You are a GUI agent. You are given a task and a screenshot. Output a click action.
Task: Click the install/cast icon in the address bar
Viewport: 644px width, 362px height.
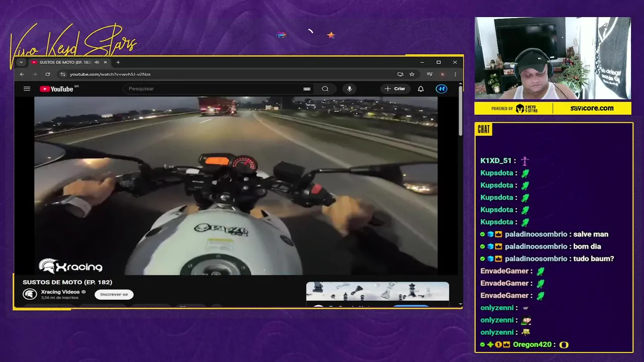(400, 74)
